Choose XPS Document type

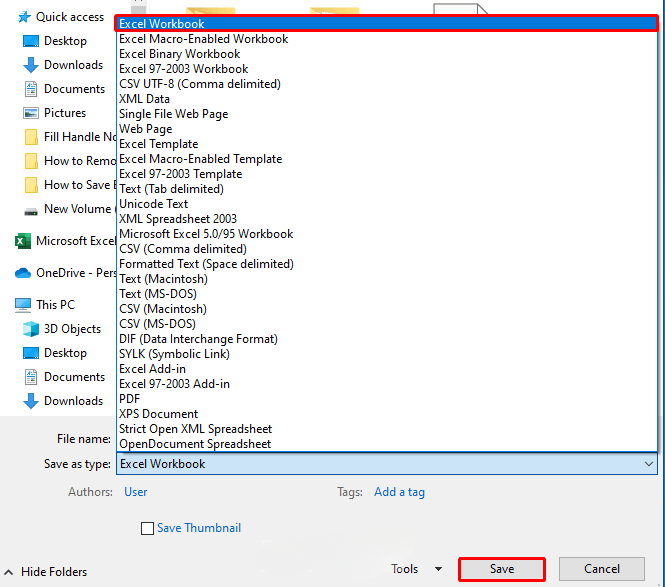click(386, 414)
